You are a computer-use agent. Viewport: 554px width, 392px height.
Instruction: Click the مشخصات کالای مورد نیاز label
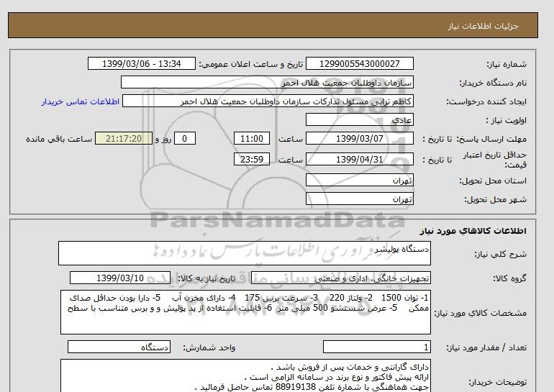click(x=480, y=313)
